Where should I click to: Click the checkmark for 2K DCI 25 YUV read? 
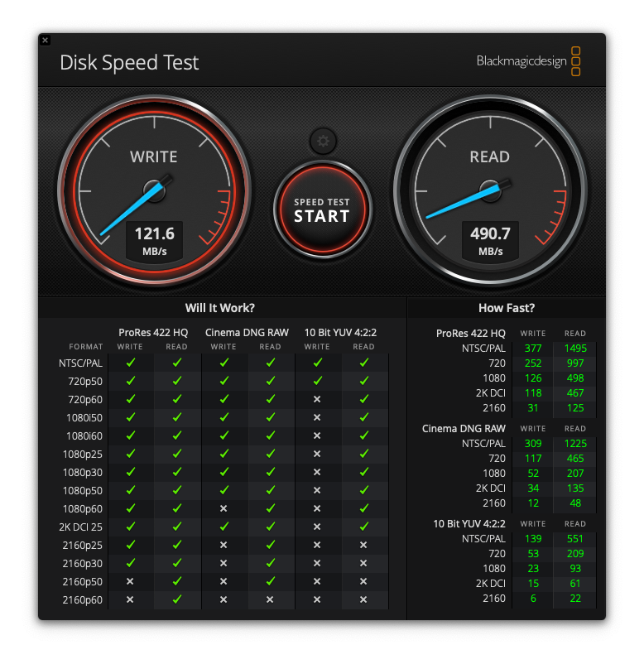click(363, 527)
